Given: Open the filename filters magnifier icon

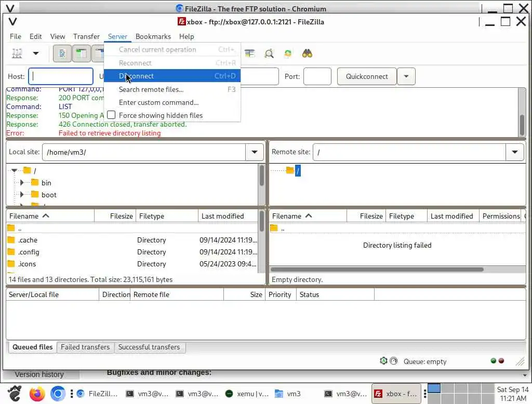Looking at the screenshot, I should [269, 53].
